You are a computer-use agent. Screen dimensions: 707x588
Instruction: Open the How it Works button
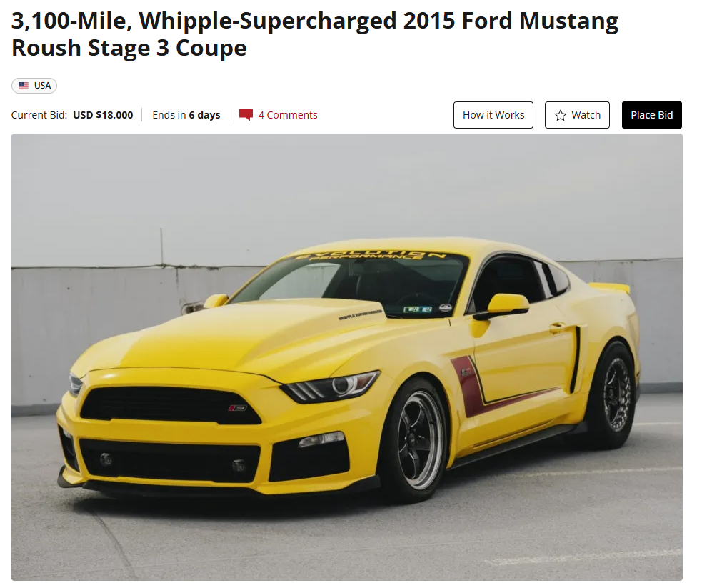point(493,115)
